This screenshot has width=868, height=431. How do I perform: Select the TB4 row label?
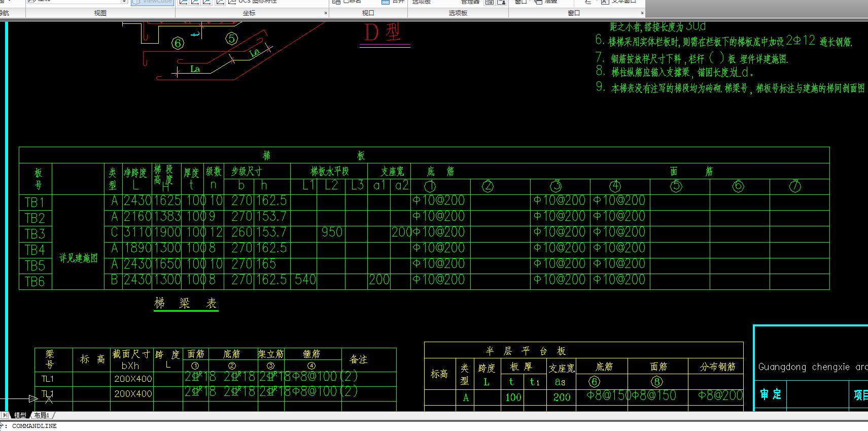coord(34,250)
